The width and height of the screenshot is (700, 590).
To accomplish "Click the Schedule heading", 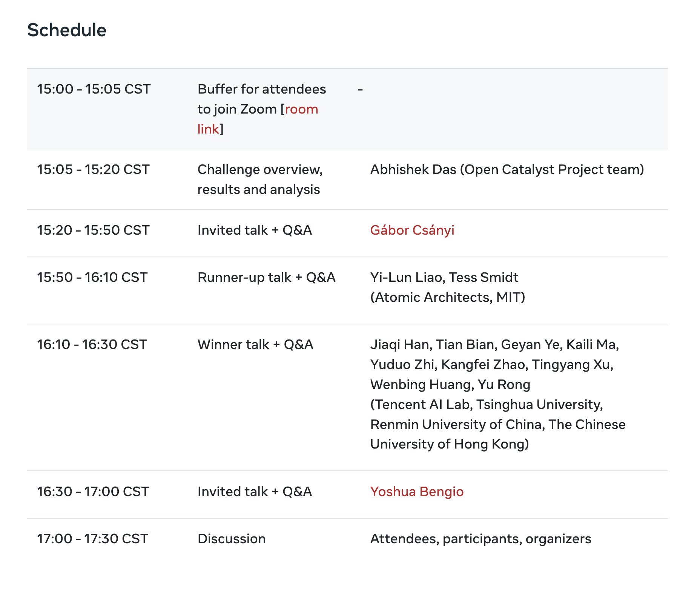I will 67,30.
